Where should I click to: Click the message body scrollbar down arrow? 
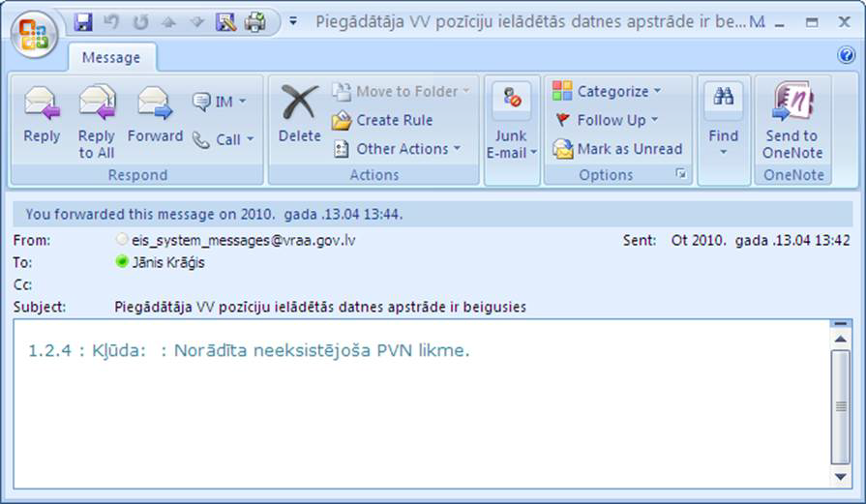pyautogui.click(x=841, y=477)
